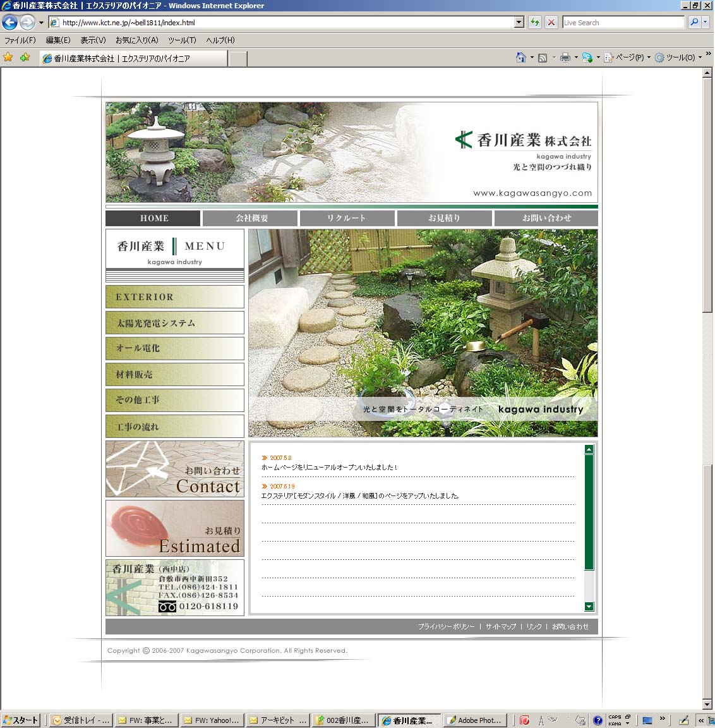Switch to 002香川産... taskbar window
This screenshot has width=715, height=728.
coord(344,720)
